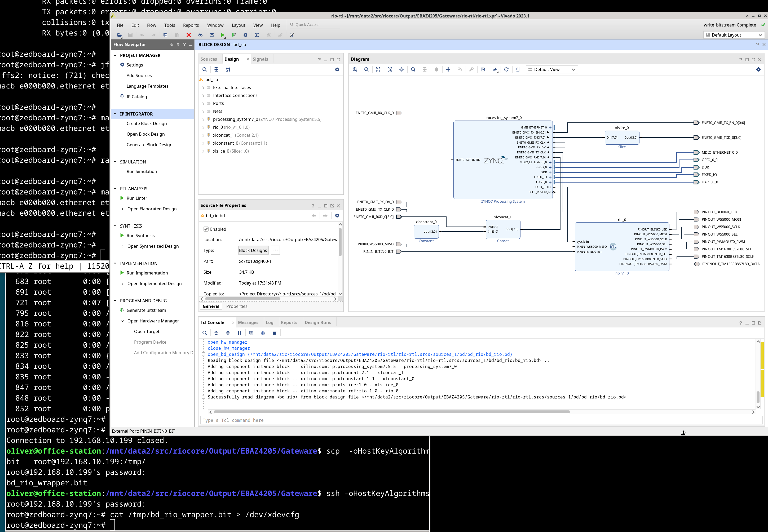Collapse all items in Design panel
Screen dimensions: 768x532
[216, 70]
